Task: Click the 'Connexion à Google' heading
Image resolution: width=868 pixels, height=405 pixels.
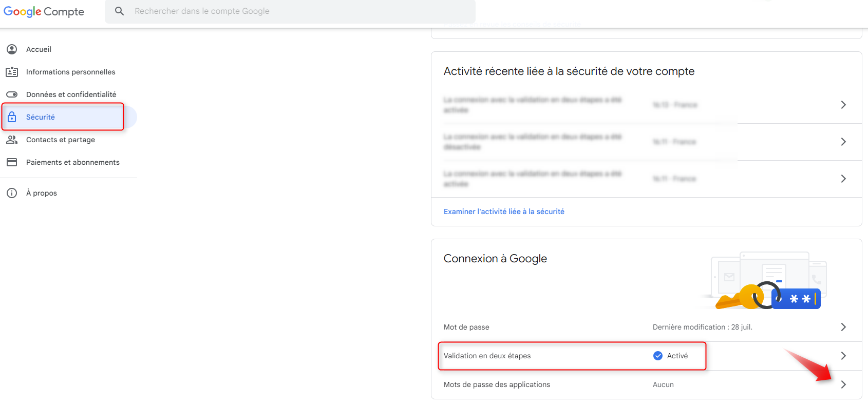Action: [x=495, y=259]
